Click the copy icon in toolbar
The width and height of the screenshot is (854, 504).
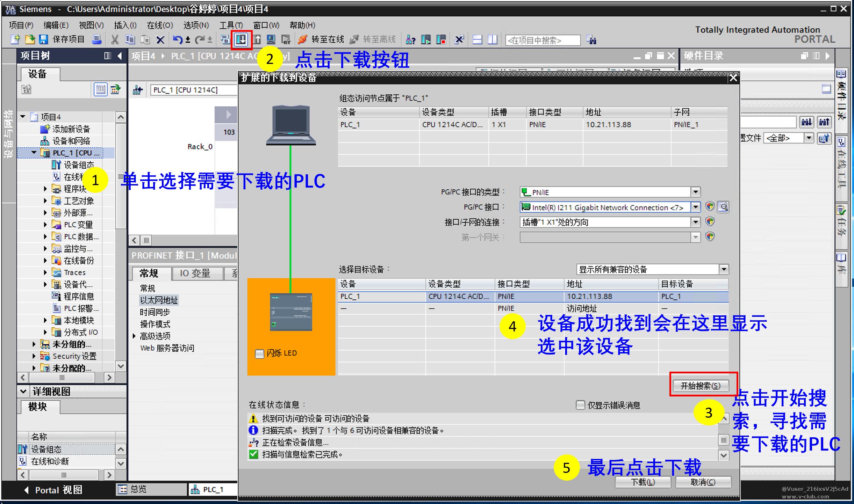pos(130,39)
